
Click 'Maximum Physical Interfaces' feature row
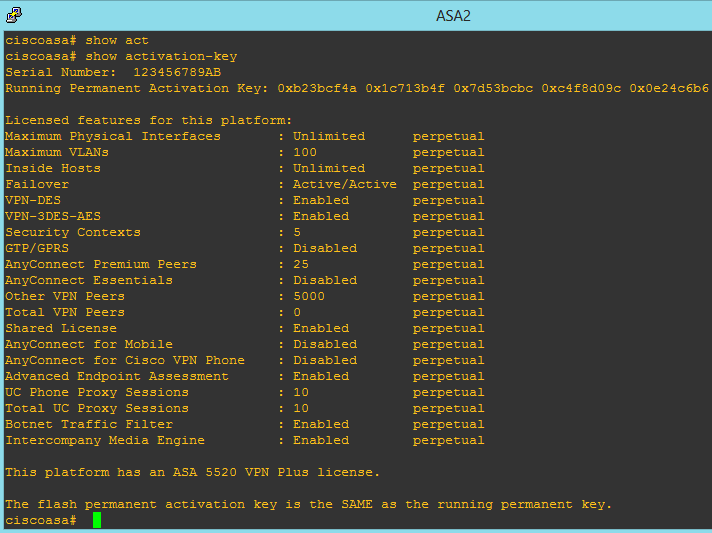245,136
